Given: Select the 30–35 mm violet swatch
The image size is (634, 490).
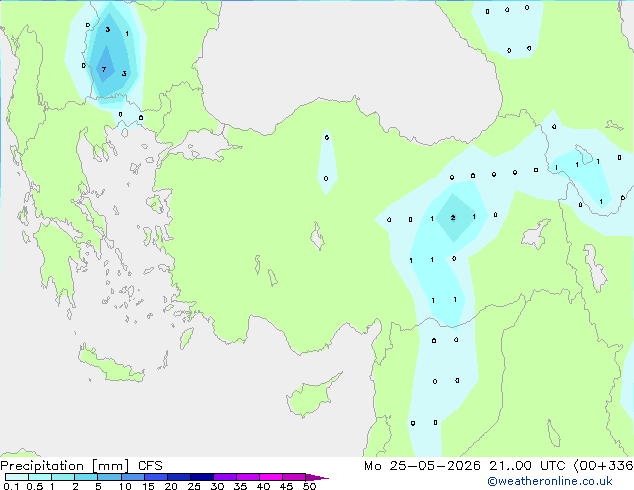Looking at the screenshot, I should (225, 477).
